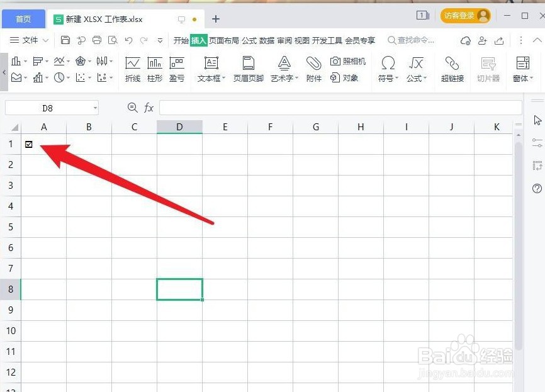Insert a win/loss sparkline via 盈亏 icon
This screenshot has height=392, width=545.
point(177,65)
